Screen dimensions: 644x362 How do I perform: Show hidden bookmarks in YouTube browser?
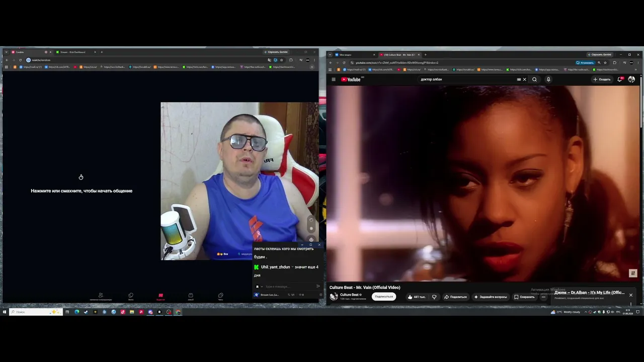click(636, 69)
